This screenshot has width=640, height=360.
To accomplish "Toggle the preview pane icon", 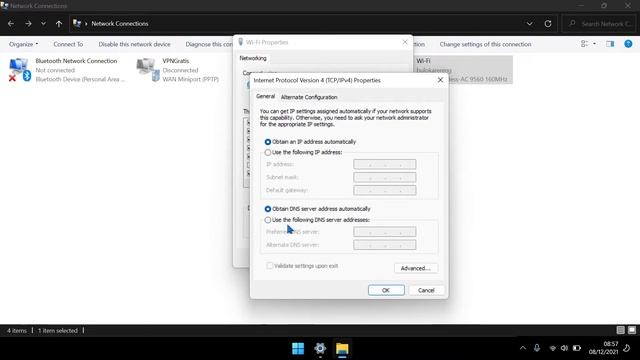I will click(x=610, y=44).
